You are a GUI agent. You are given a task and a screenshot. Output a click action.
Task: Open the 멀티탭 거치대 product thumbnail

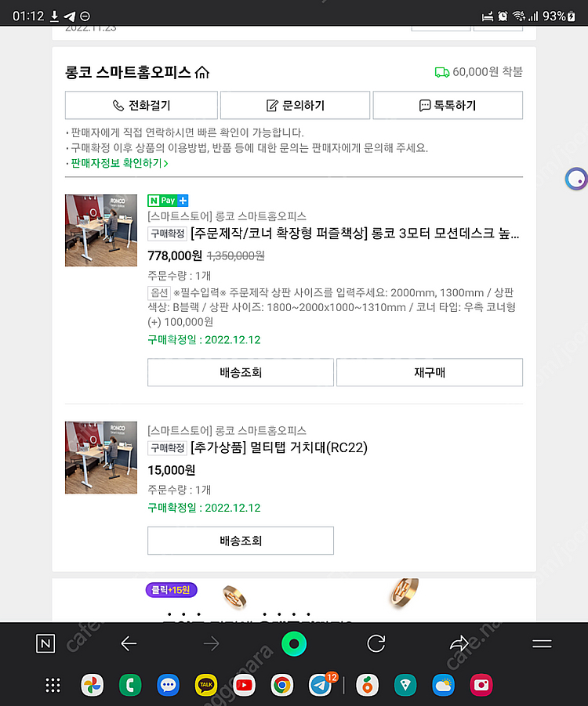click(x=101, y=458)
